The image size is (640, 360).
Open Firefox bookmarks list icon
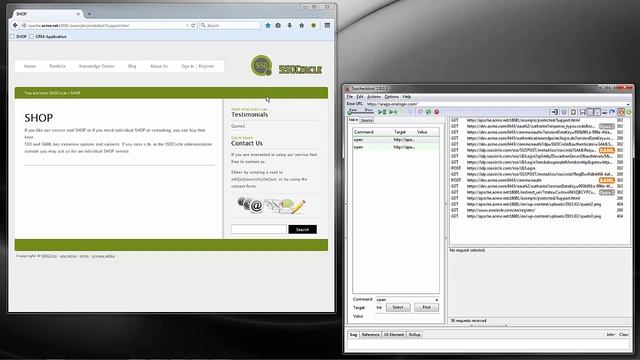tap(278, 25)
